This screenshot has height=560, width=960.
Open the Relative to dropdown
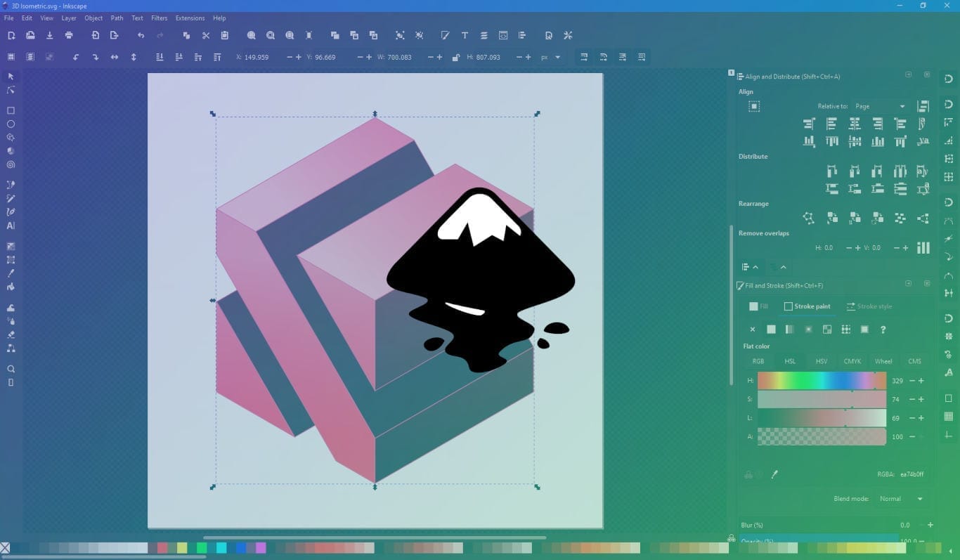880,106
